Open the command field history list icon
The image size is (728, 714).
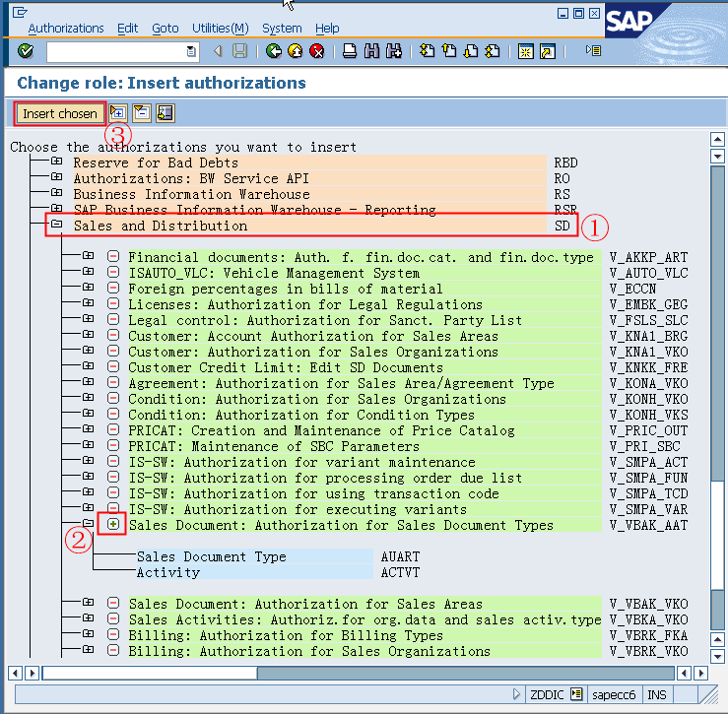(x=191, y=51)
